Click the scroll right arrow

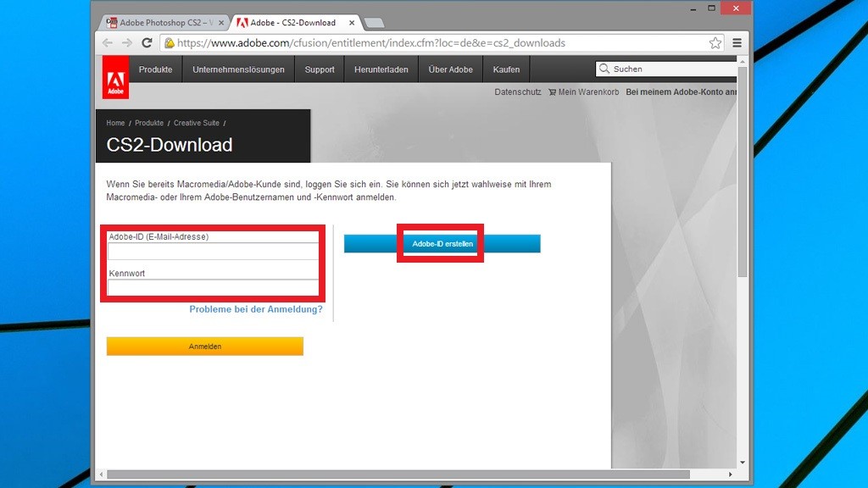[730, 474]
